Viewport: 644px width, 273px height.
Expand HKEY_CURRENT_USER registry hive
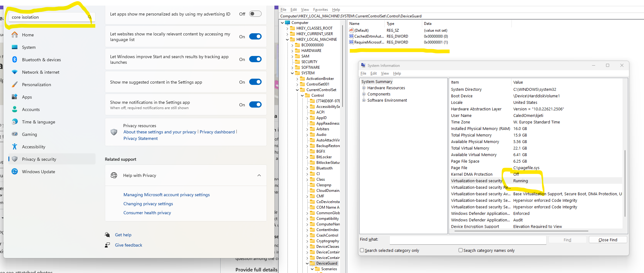pos(287,34)
